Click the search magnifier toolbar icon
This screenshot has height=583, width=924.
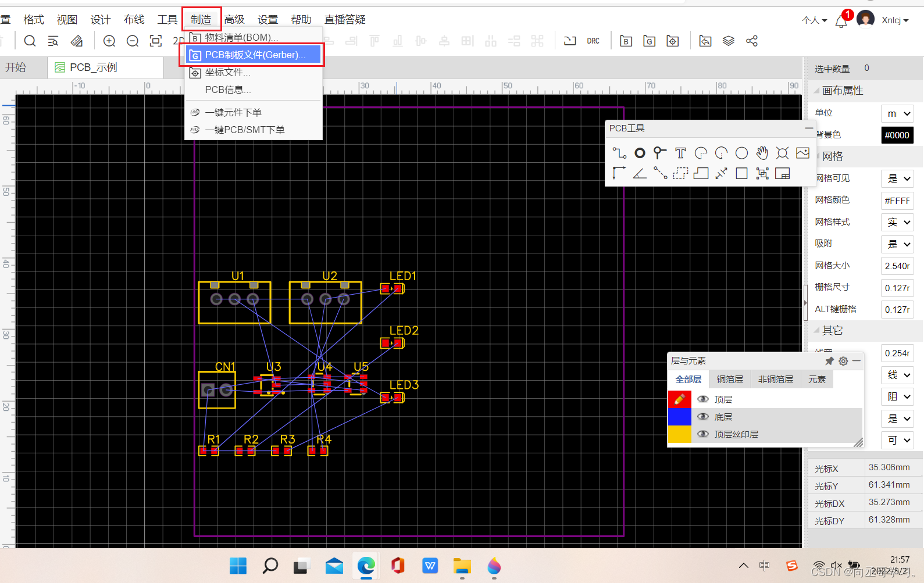30,41
